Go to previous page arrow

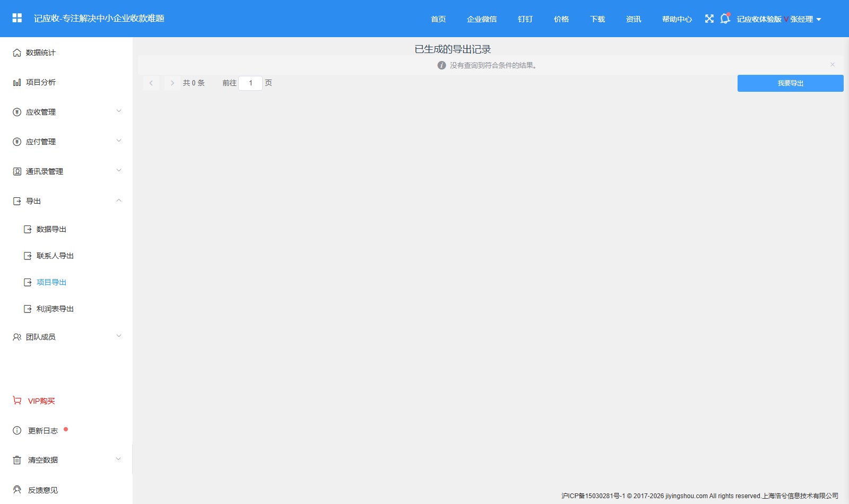151,83
